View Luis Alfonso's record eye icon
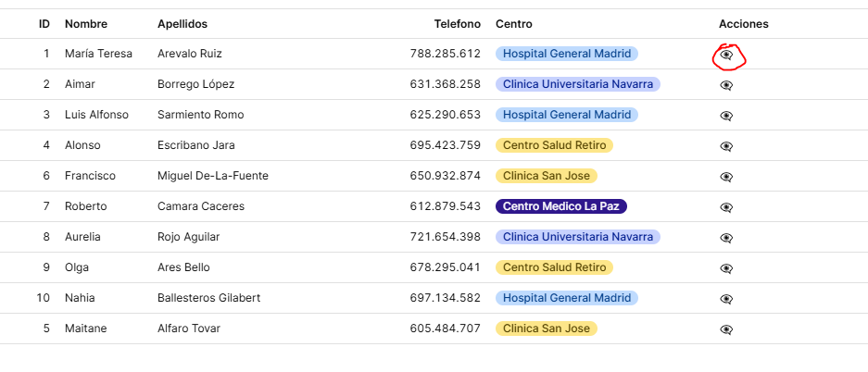This screenshot has height=372, width=868. pos(727,116)
